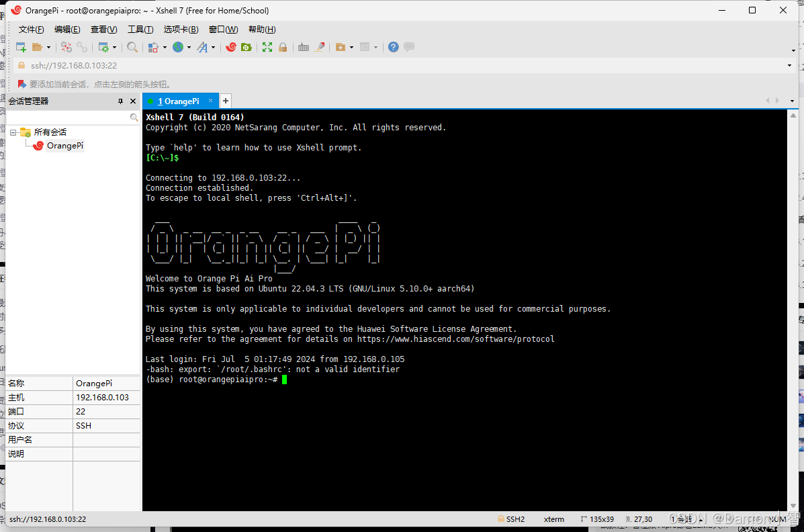Expand the open folder dropdown arrow
This screenshot has width=804, height=532.
click(49, 47)
